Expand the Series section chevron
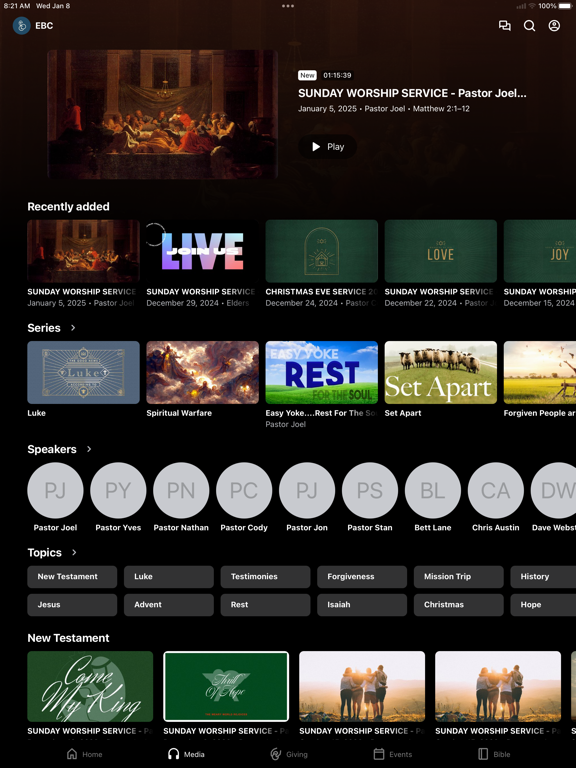 click(x=73, y=328)
